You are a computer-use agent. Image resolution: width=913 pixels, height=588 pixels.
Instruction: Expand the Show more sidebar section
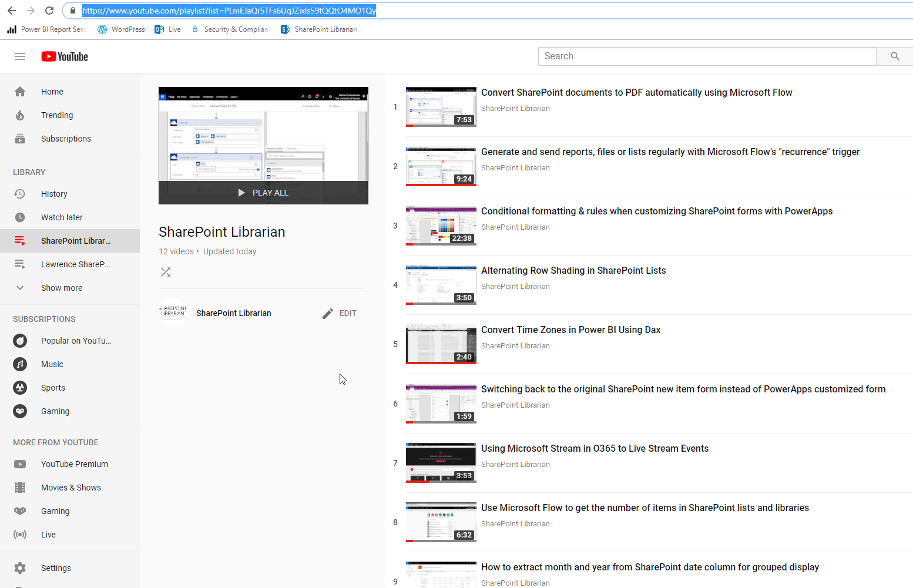tap(61, 287)
